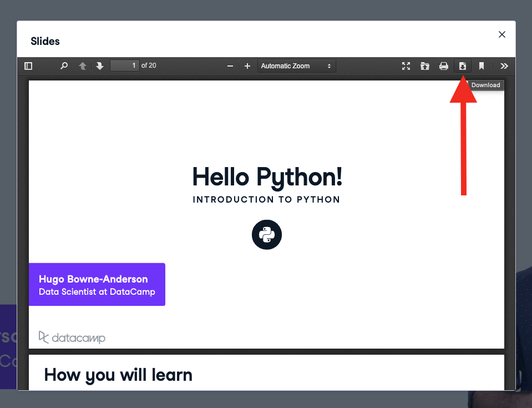Click the page number input field

point(124,66)
